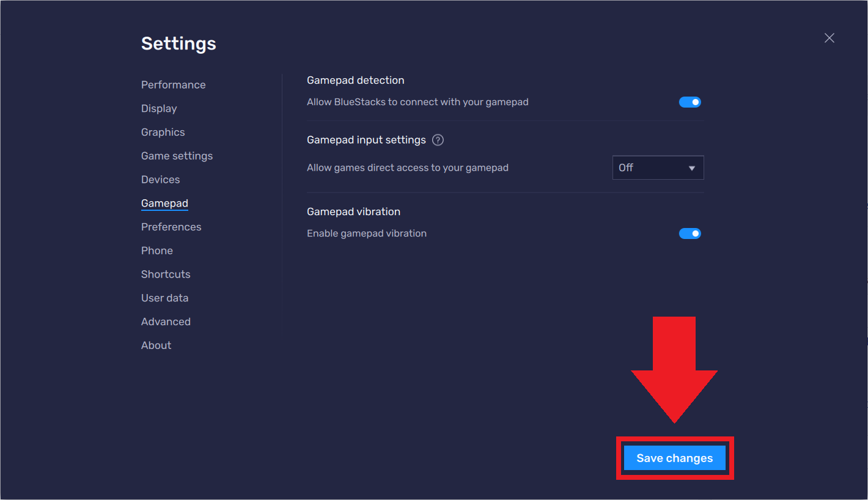
Task: Go to Game settings tab
Action: [x=177, y=156]
